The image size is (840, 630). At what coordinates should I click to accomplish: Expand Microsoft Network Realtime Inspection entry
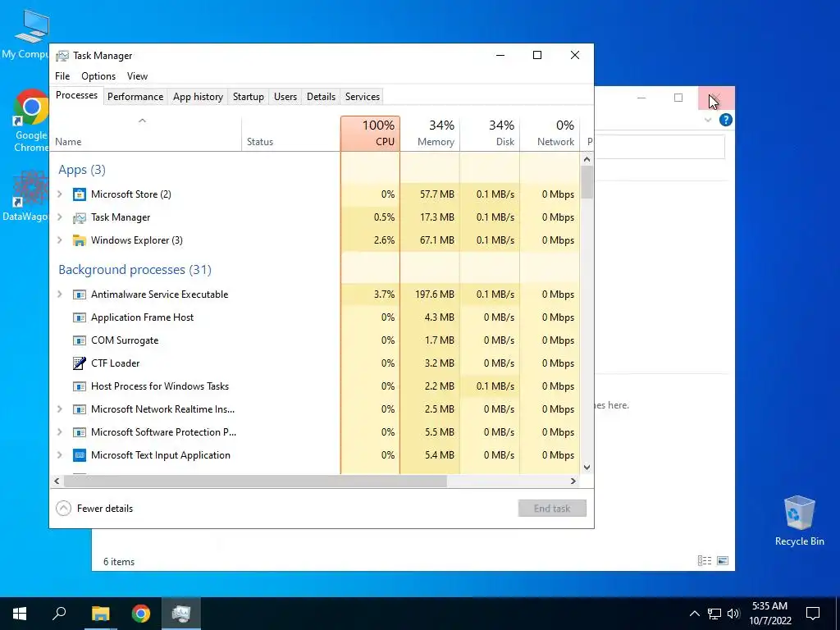click(60, 409)
